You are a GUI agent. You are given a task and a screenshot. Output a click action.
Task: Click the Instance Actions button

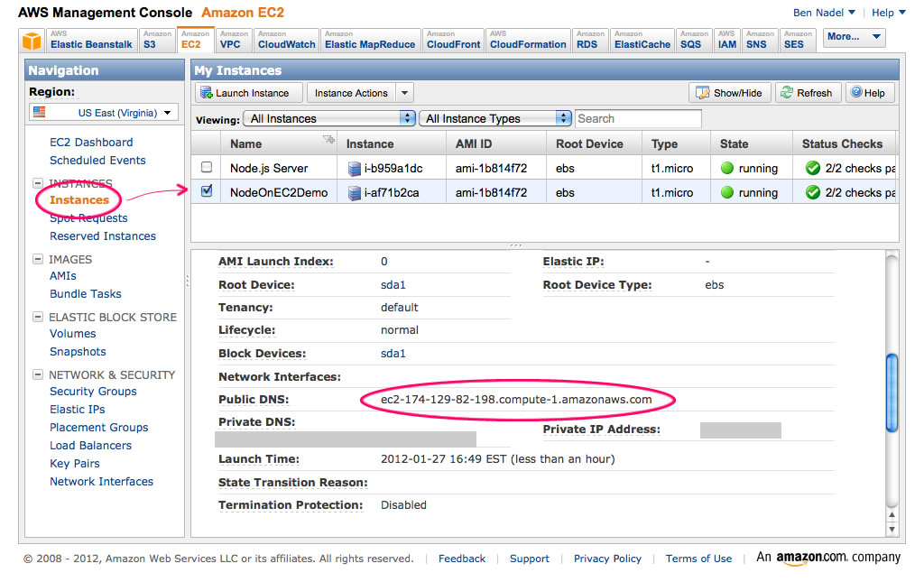point(351,92)
